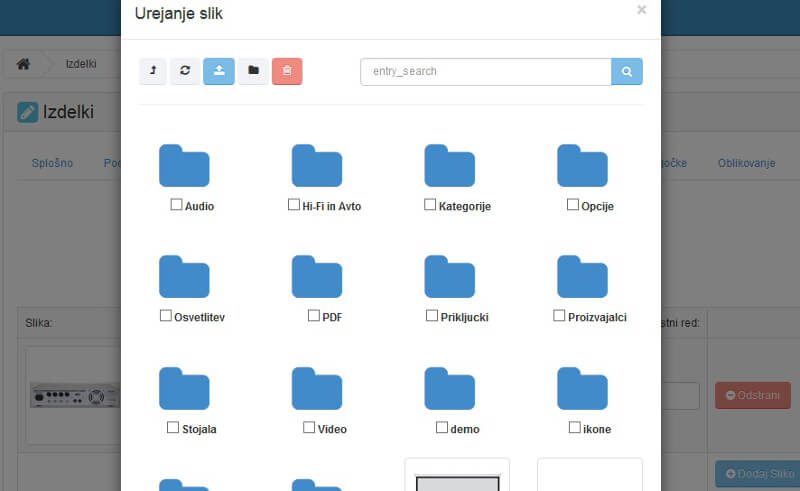Click the blue upload icon button

219,71
